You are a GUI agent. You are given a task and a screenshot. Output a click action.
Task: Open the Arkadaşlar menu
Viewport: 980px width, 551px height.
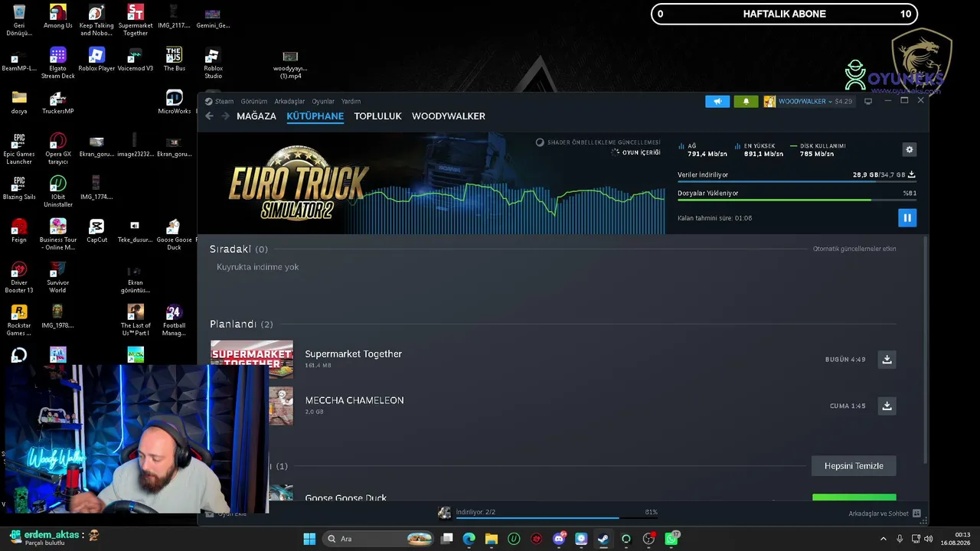click(x=289, y=101)
